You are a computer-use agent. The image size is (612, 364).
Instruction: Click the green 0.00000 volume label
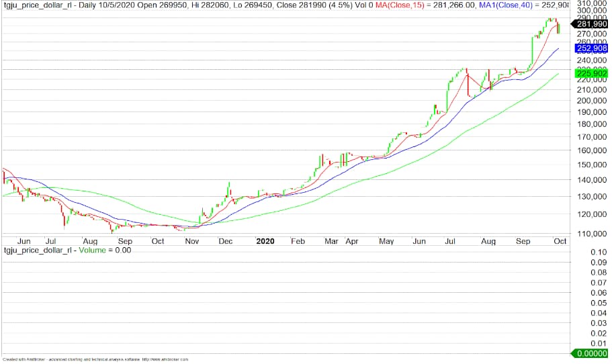tap(590, 353)
